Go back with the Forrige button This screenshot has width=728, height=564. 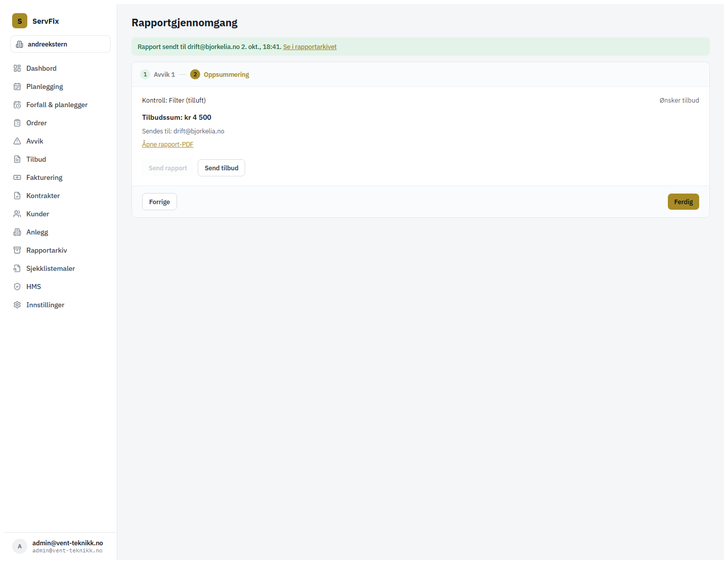tap(159, 202)
